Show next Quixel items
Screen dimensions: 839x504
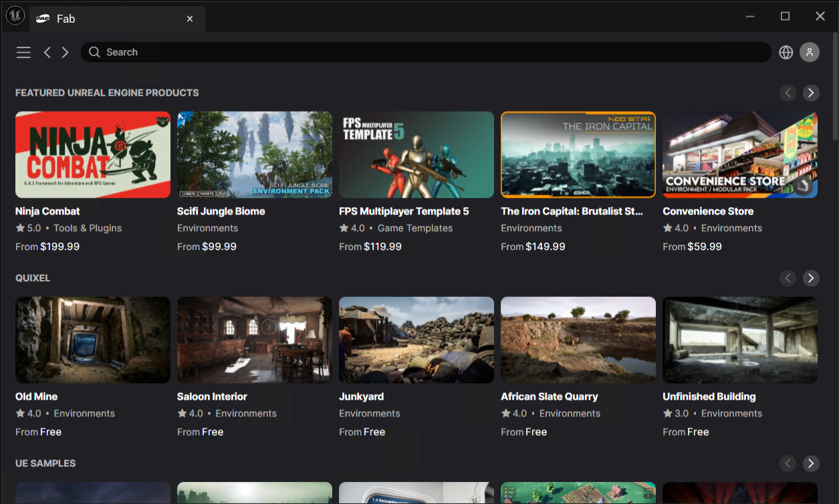click(x=811, y=278)
